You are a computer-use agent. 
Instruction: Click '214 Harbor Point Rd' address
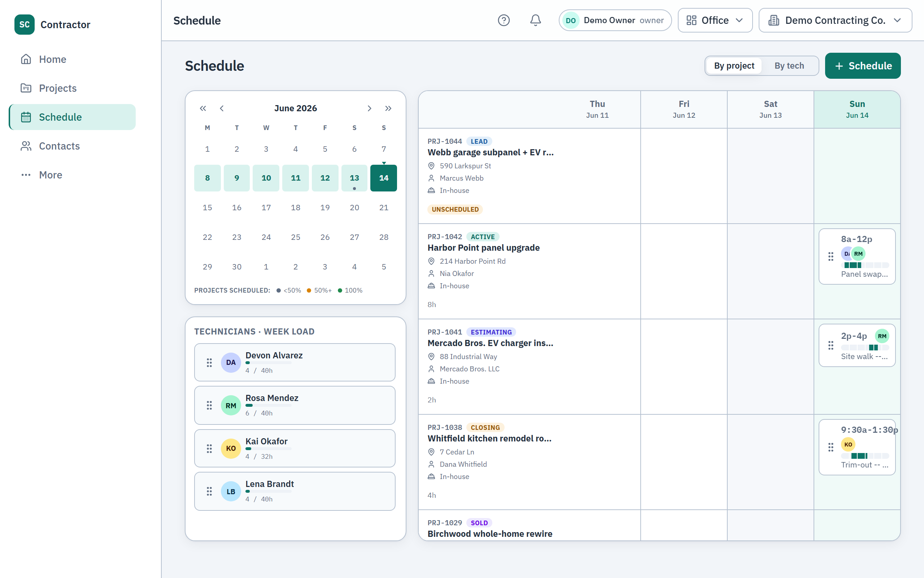pos(473,261)
